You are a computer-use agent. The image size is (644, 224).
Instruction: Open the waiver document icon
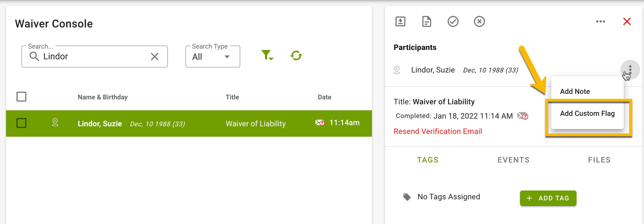(426, 21)
